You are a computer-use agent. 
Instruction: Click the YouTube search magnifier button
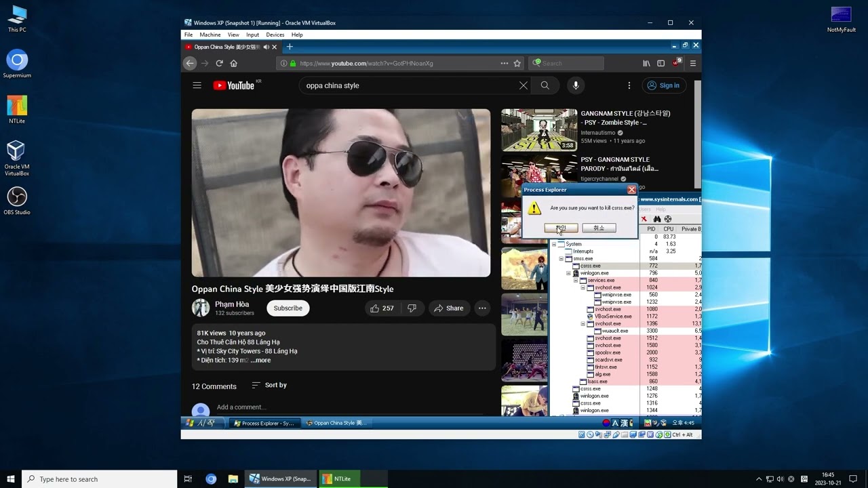click(x=545, y=85)
